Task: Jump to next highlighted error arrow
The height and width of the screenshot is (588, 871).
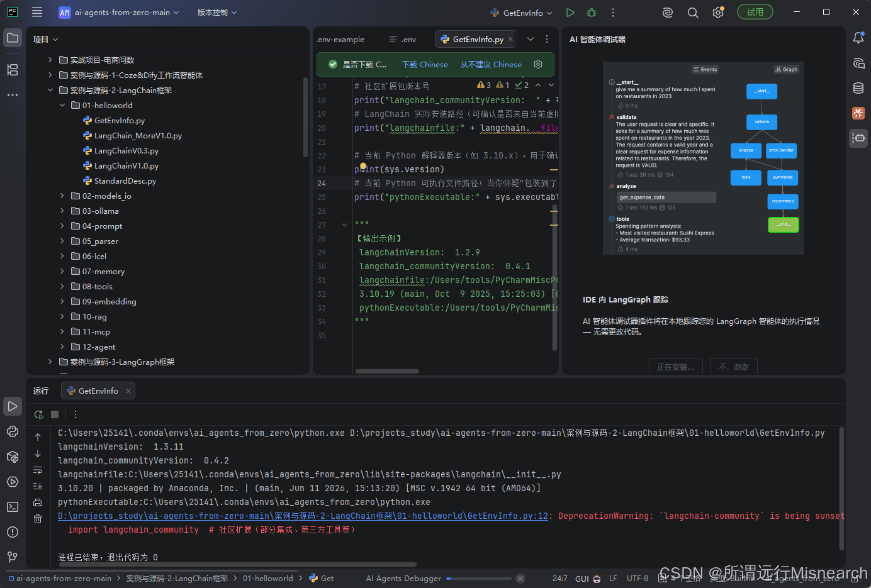Action: point(551,85)
